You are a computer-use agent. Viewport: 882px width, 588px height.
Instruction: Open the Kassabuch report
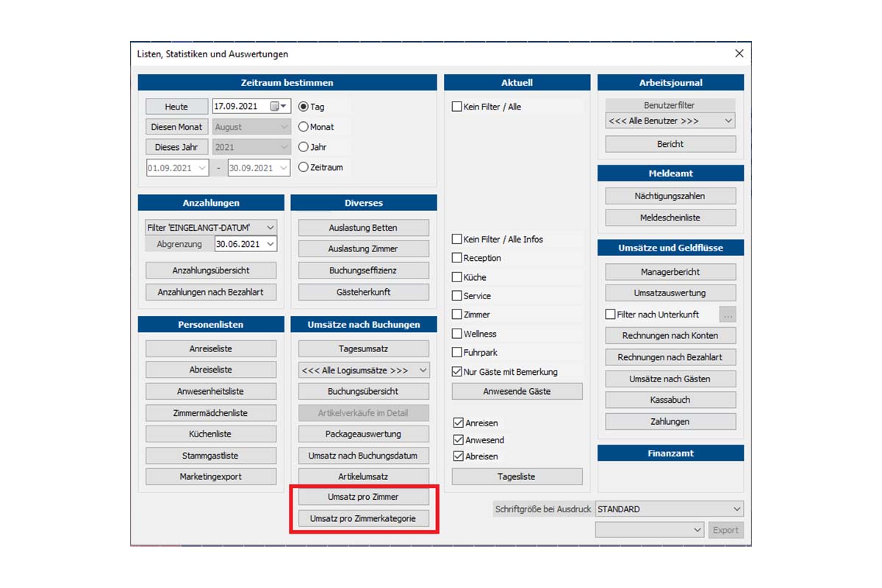click(670, 401)
